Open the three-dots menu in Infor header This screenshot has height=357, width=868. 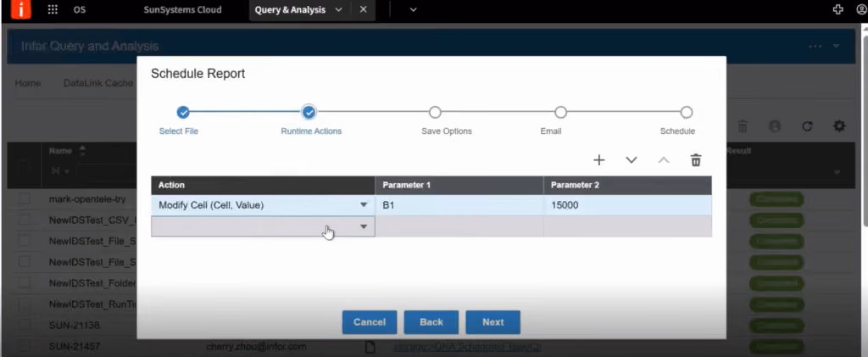pos(815,47)
